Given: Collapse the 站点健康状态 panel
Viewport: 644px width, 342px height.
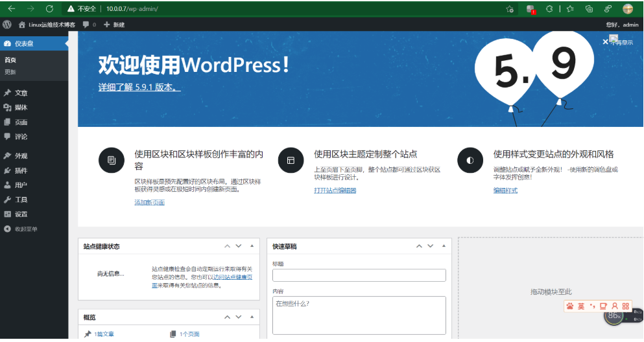Looking at the screenshot, I should [x=252, y=246].
